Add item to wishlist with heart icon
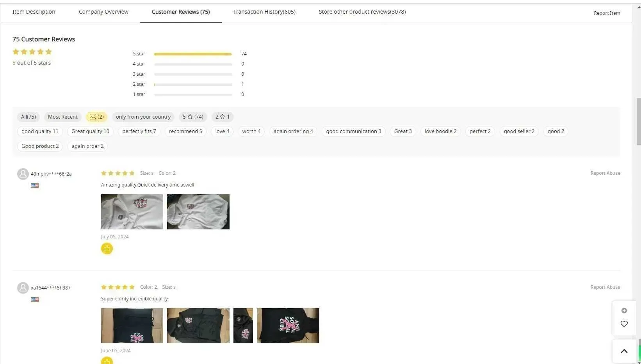 click(624, 324)
